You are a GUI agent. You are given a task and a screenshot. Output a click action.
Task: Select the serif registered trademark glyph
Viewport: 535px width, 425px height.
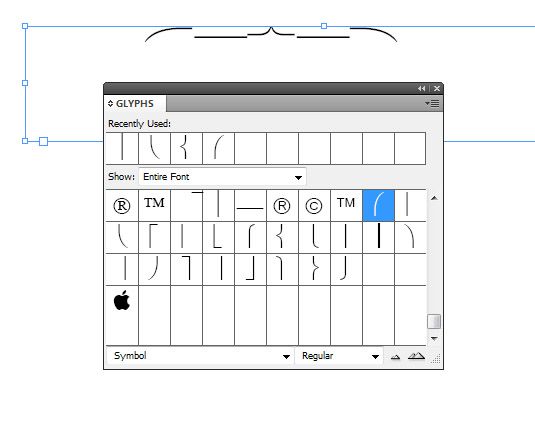pyautogui.click(x=122, y=206)
